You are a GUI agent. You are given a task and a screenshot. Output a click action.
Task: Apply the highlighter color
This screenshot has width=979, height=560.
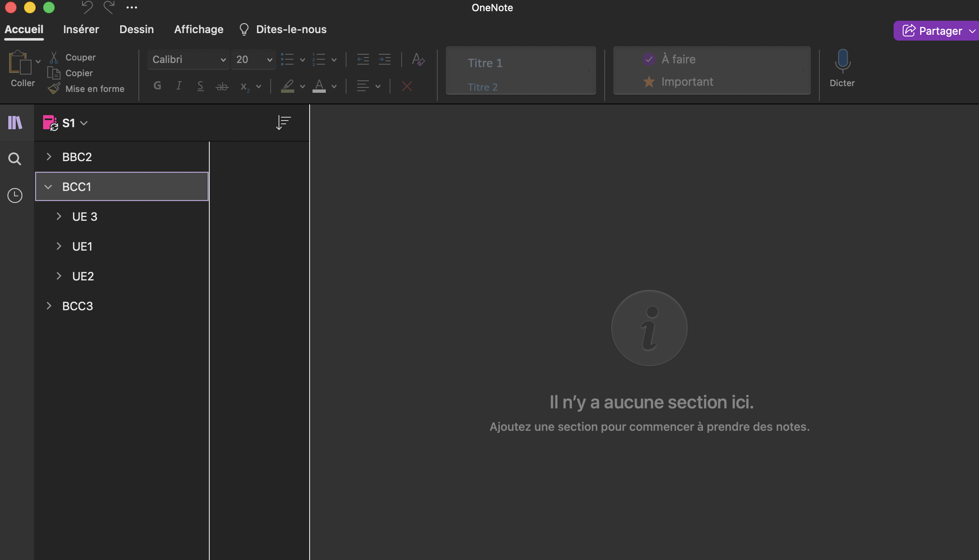[x=288, y=86]
